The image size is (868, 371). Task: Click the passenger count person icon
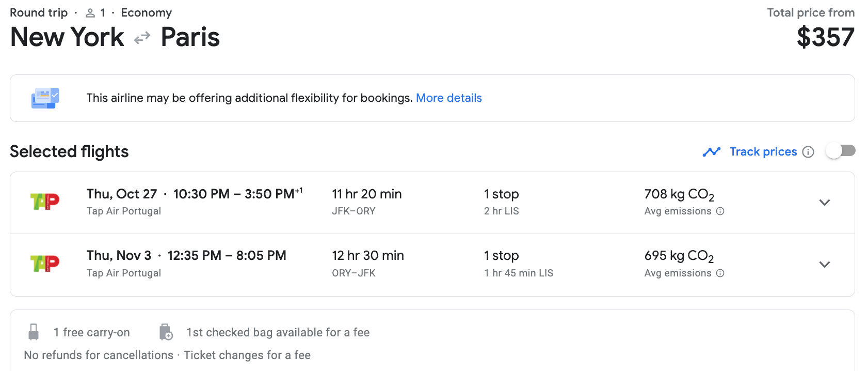point(90,13)
